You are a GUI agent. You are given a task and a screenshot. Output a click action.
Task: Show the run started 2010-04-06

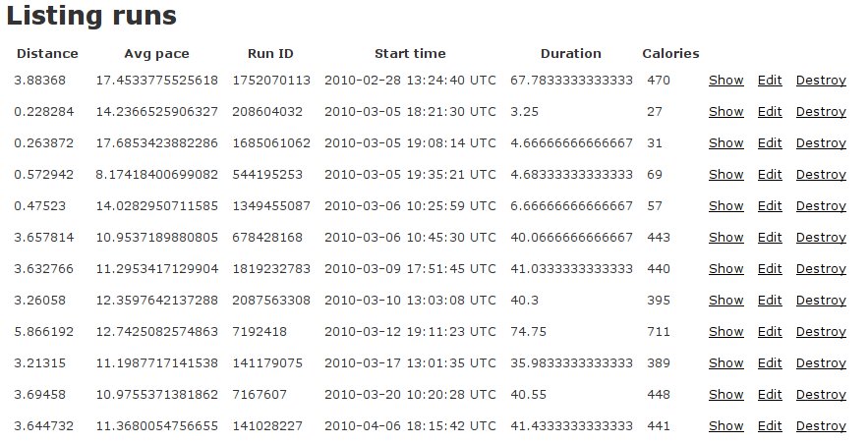pyautogui.click(x=725, y=426)
